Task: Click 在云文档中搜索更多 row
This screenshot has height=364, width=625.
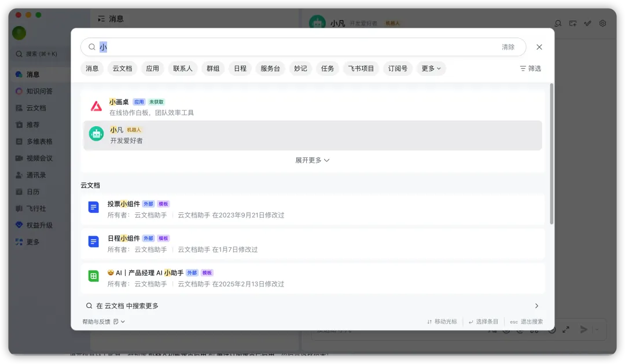Action: click(x=312, y=306)
